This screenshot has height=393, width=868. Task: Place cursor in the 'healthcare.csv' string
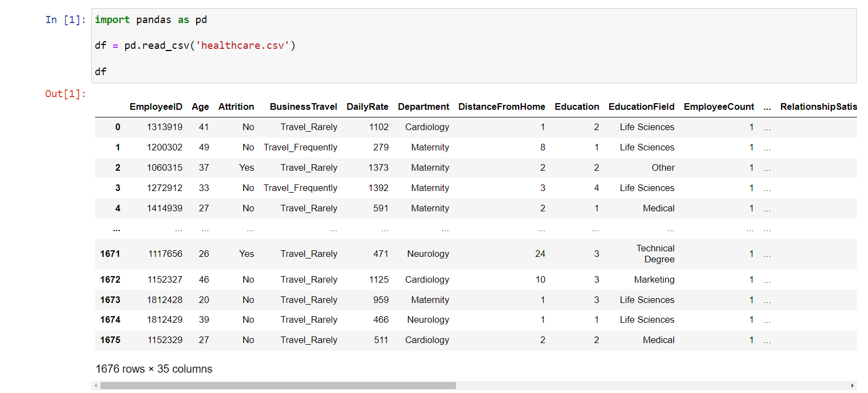[242, 46]
